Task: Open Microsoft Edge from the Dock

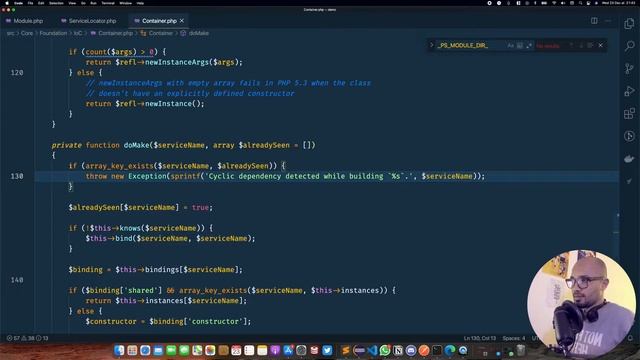Action: click(450, 350)
